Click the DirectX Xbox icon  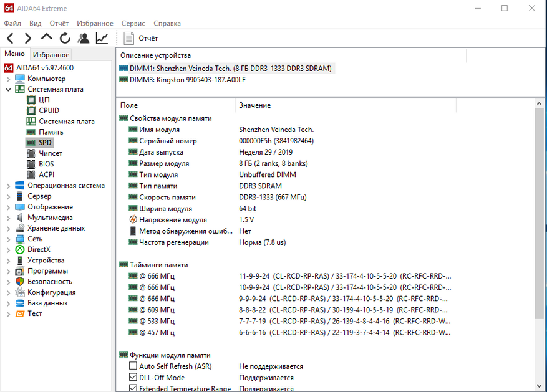tap(20, 249)
